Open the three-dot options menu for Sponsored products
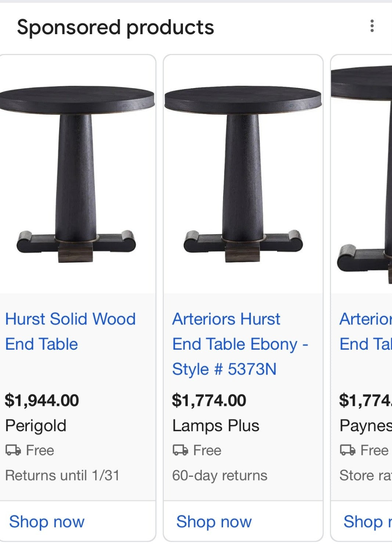The height and width of the screenshot is (551, 392). [371, 25]
